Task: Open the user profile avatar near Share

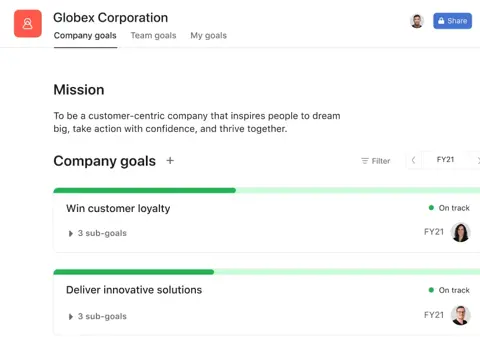Action: [417, 21]
